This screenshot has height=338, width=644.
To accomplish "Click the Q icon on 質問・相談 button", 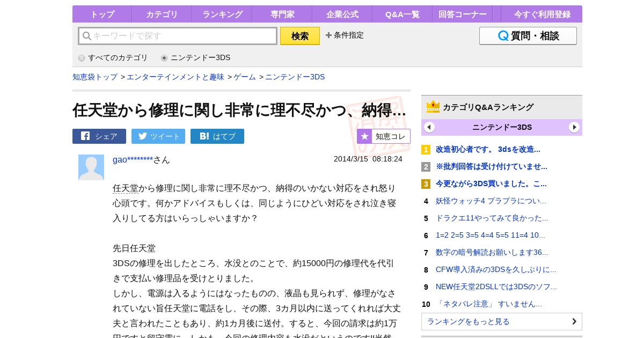I will [x=503, y=36].
